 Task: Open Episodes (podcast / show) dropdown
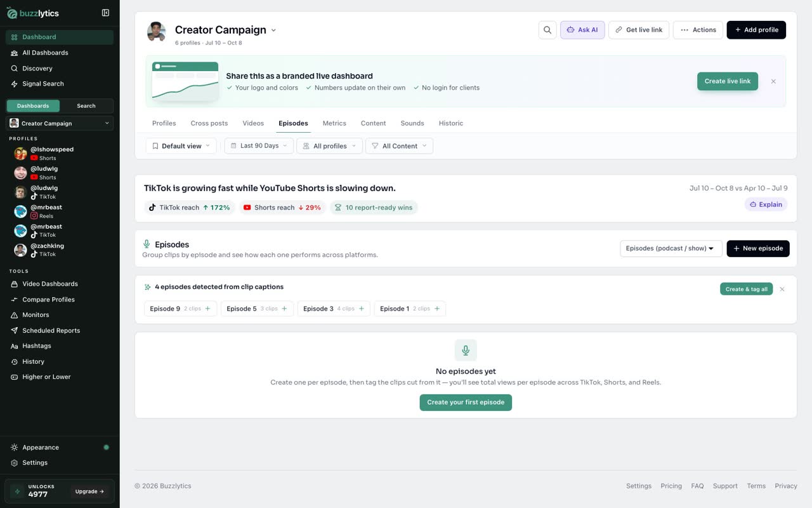pyautogui.click(x=671, y=248)
